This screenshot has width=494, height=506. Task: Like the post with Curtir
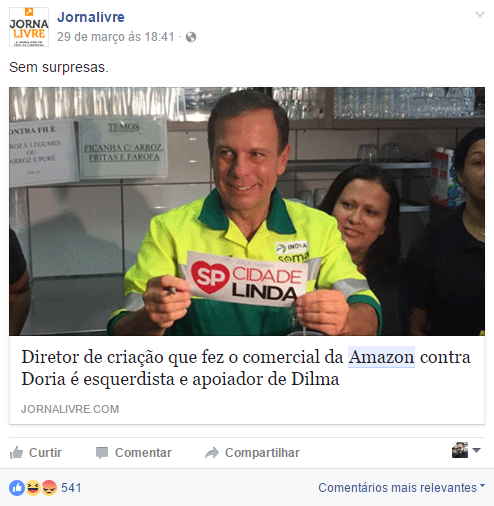36,453
